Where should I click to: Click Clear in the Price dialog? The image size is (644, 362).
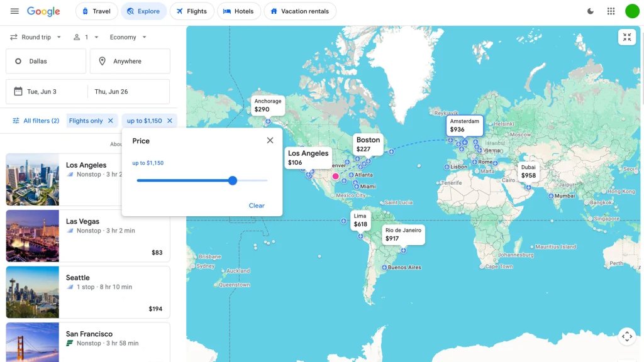click(257, 206)
